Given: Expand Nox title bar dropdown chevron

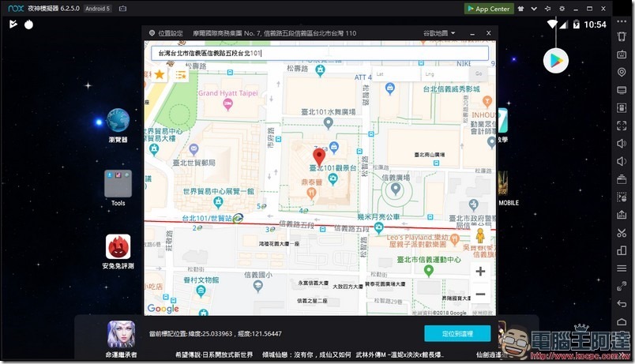Looking at the screenshot, I should click(534, 9).
